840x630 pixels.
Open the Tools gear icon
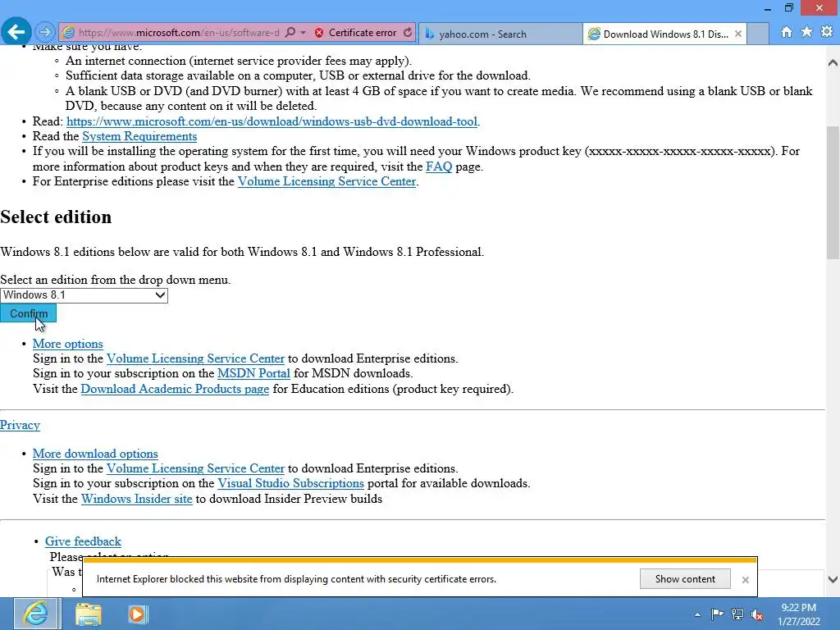[827, 32]
